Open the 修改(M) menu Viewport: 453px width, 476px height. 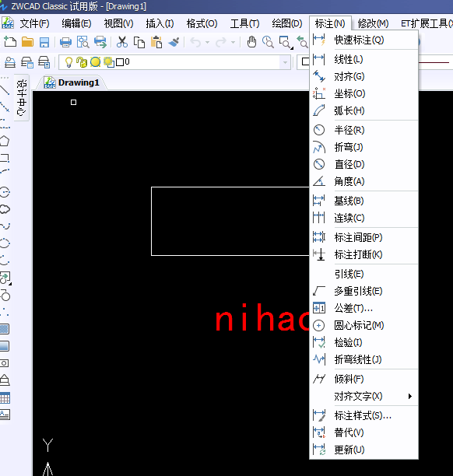[374, 23]
